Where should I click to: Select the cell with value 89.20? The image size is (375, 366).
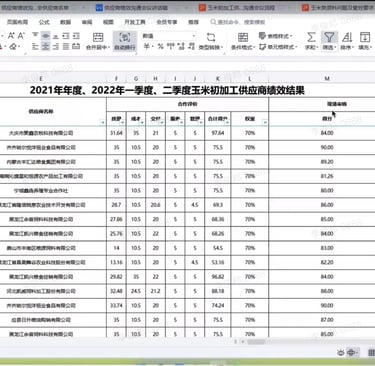[x=327, y=162]
